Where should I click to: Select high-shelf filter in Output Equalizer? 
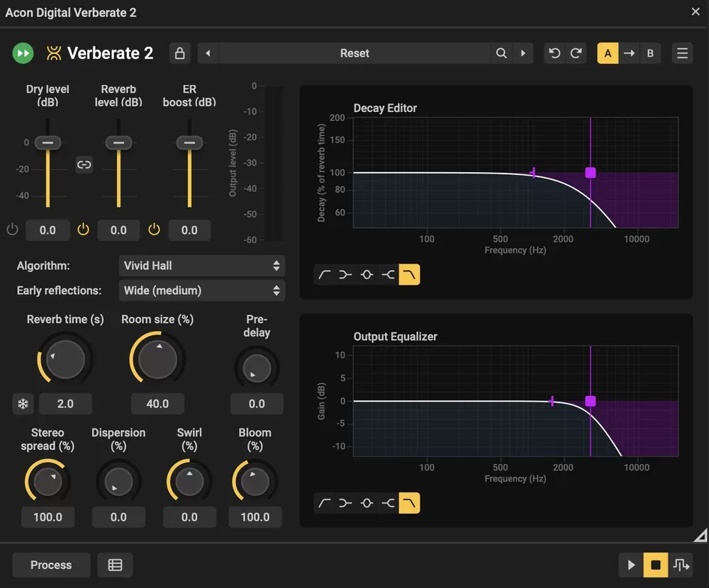(x=388, y=503)
